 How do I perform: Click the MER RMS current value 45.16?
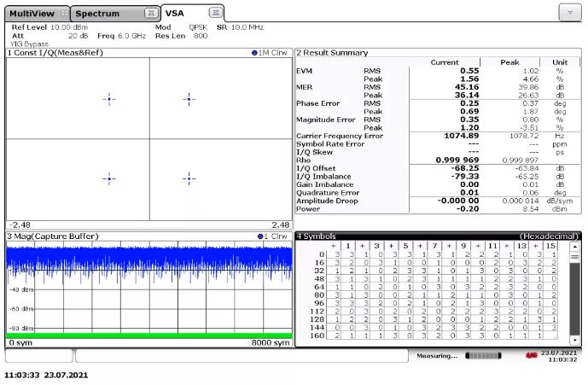(x=467, y=87)
